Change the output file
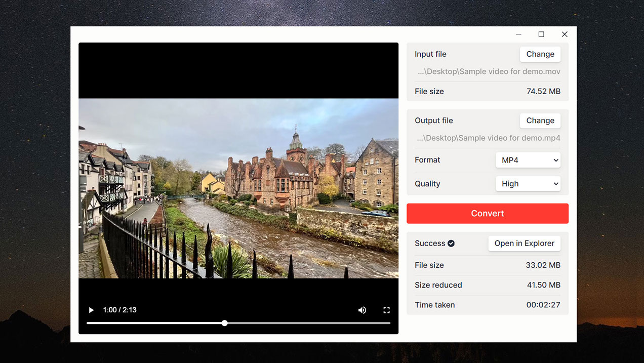The width and height of the screenshot is (644, 363). click(540, 120)
